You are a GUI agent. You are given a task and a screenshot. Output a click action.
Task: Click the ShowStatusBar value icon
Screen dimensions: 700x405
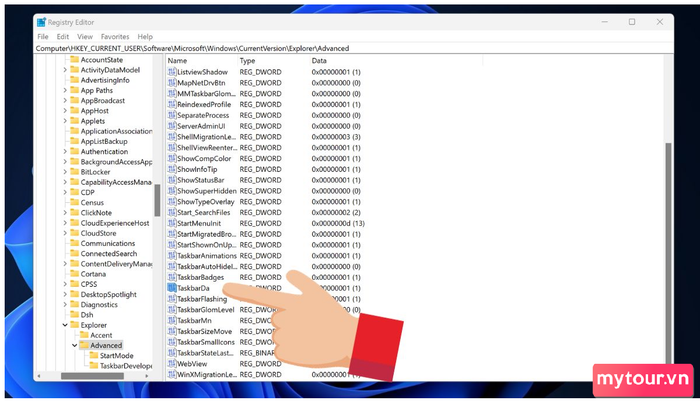click(x=172, y=180)
